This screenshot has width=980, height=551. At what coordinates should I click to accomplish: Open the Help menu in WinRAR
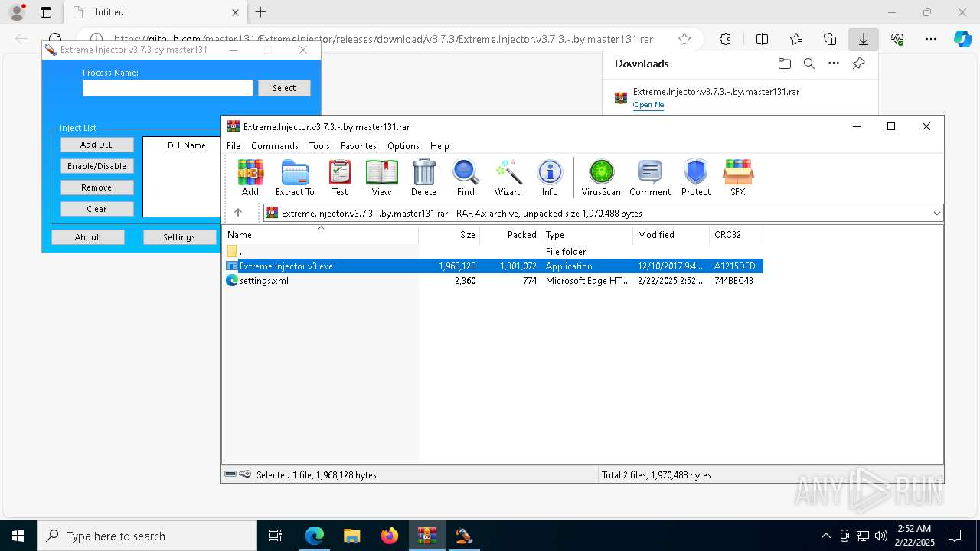439,145
